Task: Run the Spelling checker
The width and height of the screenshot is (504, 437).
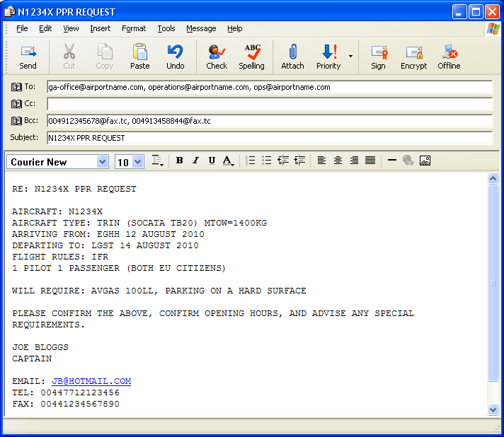Action: coord(252,57)
